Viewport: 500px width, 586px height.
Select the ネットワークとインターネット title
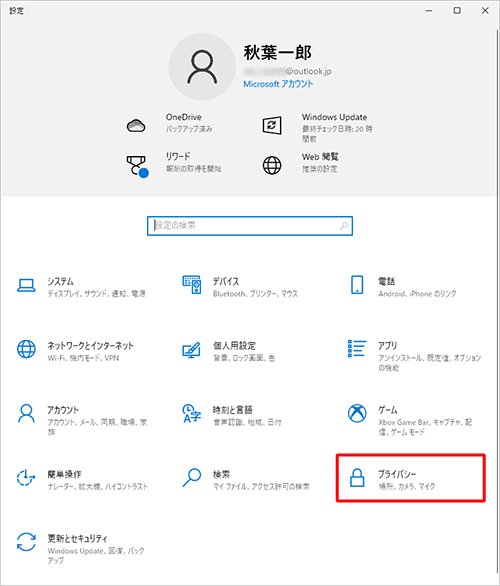click(90, 345)
